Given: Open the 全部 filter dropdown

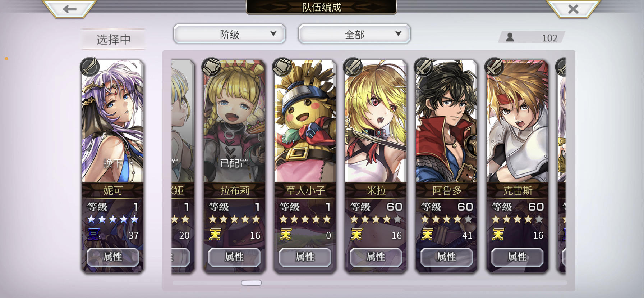Looking at the screenshot, I should tap(354, 34).
